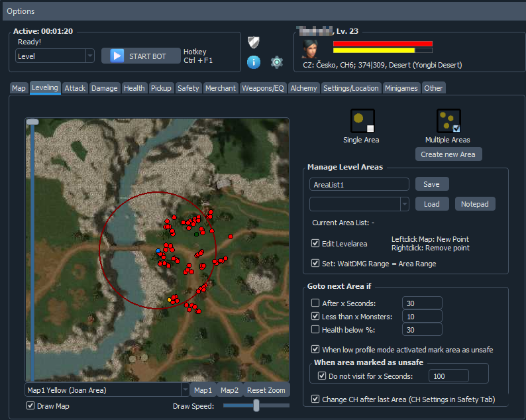This screenshot has width=526, height=420.
Task: Go to the Pickup tab
Action: 161,88
